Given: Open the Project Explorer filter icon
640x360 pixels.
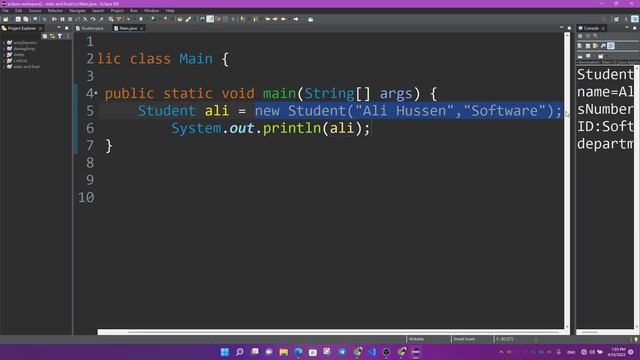Looking at the screenshot, I should pos(60,36).
